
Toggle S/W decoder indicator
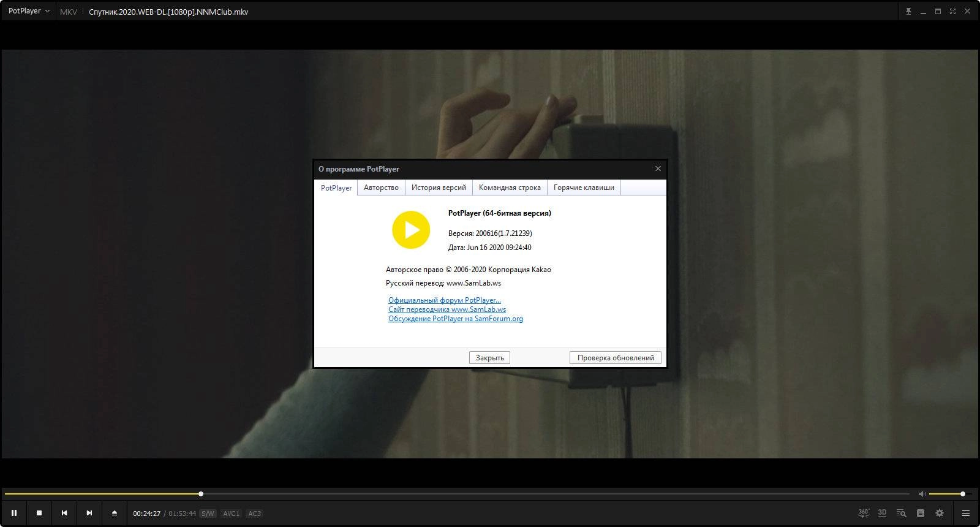(208, 514)
